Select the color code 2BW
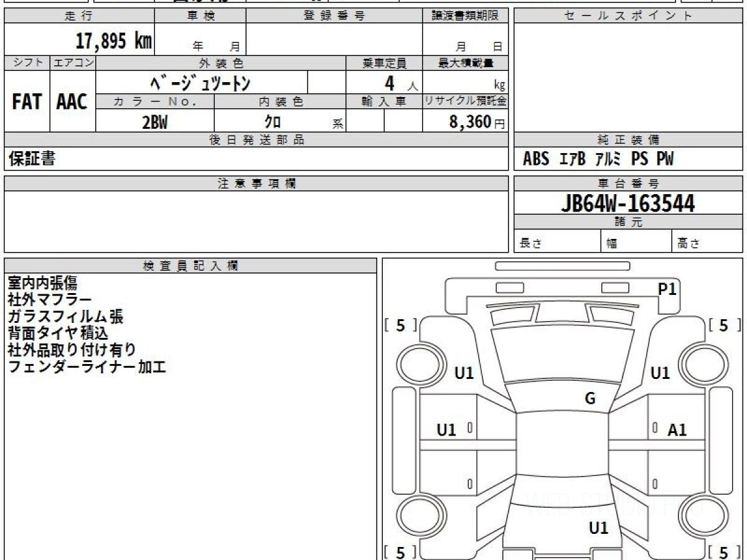 (x=155, y=122)
